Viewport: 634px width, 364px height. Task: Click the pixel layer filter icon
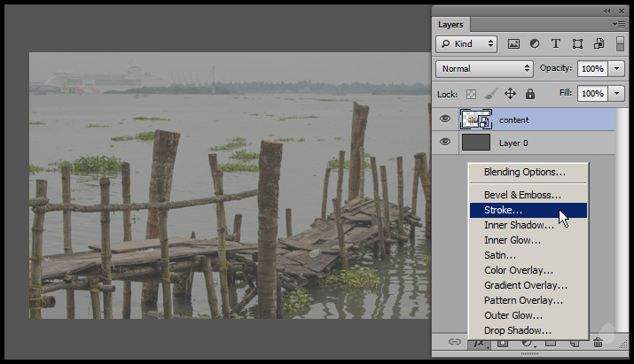(x=513, y=43)
